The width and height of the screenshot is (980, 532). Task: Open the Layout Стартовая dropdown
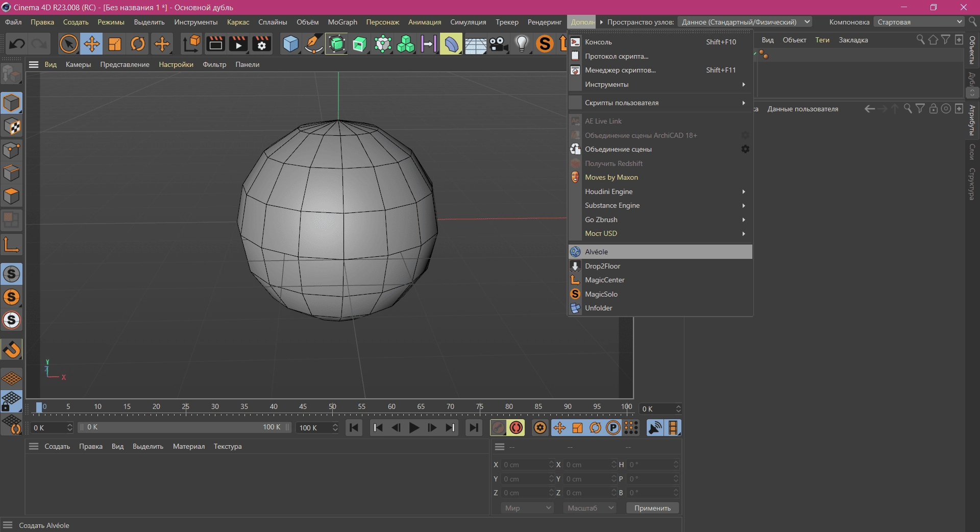(x=919, y=22)
